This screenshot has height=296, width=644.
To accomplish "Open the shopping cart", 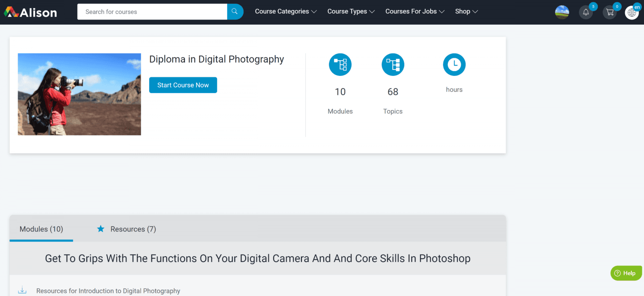I will tap(610, 12).
